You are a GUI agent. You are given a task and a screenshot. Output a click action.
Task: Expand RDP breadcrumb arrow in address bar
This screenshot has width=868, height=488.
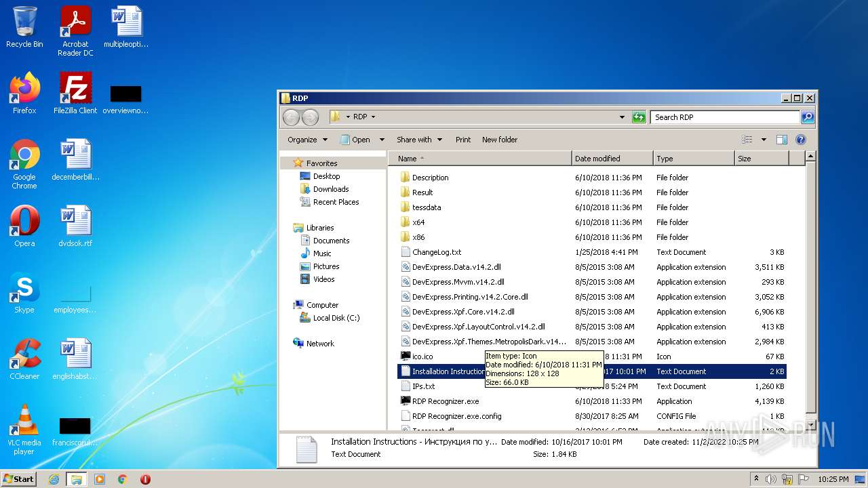point(373,117)
